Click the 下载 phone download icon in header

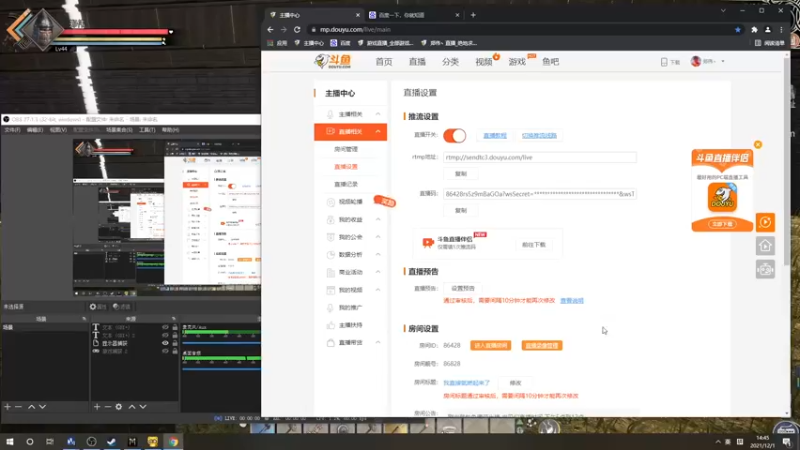[x=670, y=62]
